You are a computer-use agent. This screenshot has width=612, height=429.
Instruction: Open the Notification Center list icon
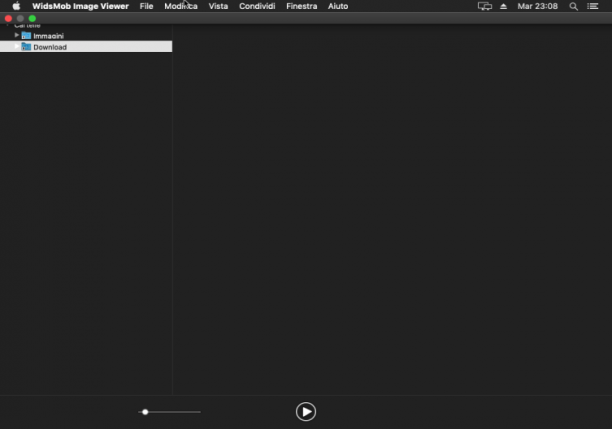pos(592,6)
